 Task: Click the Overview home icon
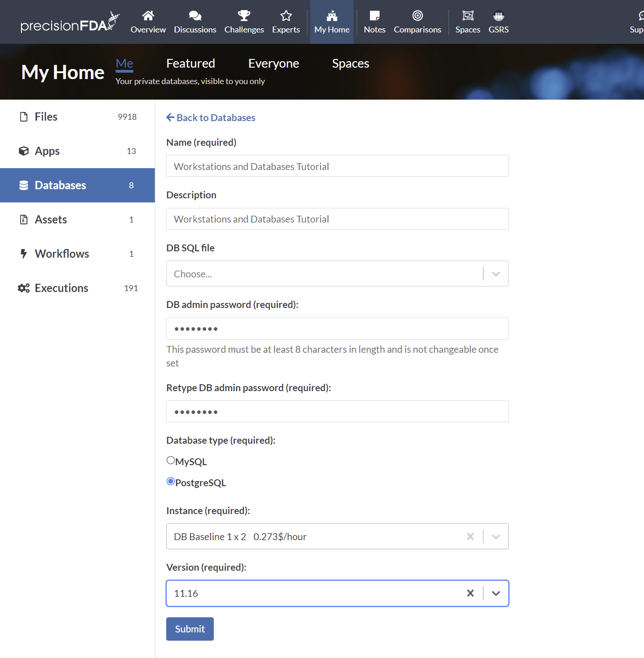(148, 16)
